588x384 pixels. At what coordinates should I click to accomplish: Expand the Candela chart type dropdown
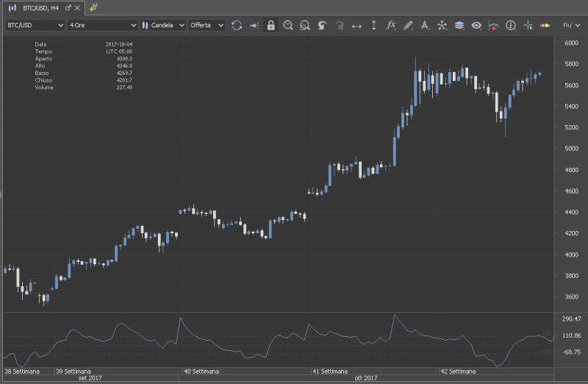163,25
